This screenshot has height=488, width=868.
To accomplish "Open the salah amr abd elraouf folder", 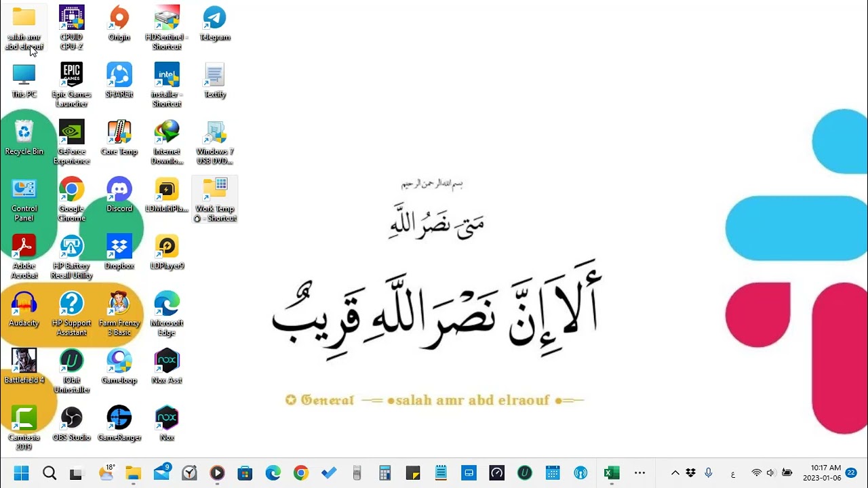I will click(24, 28).
